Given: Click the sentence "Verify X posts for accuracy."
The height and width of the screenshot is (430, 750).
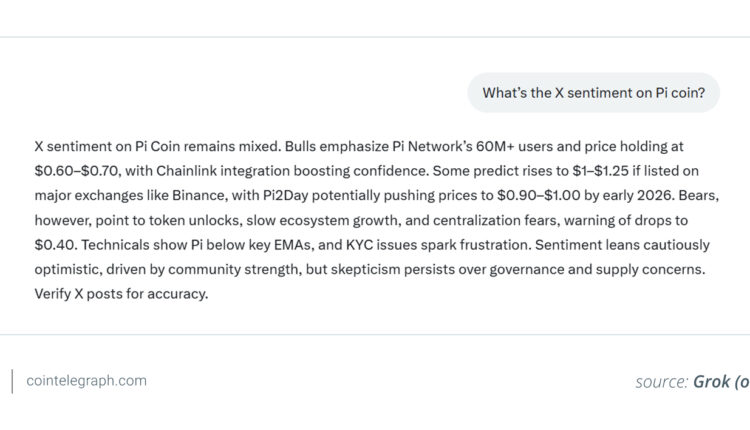Looking at the screenshot, I should pos(121,295).
